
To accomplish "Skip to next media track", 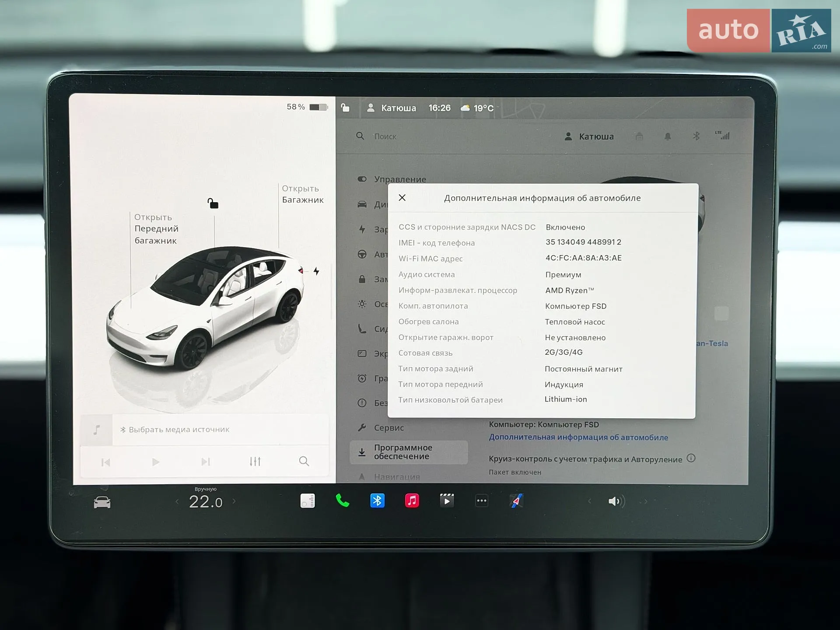I will 206,462.
